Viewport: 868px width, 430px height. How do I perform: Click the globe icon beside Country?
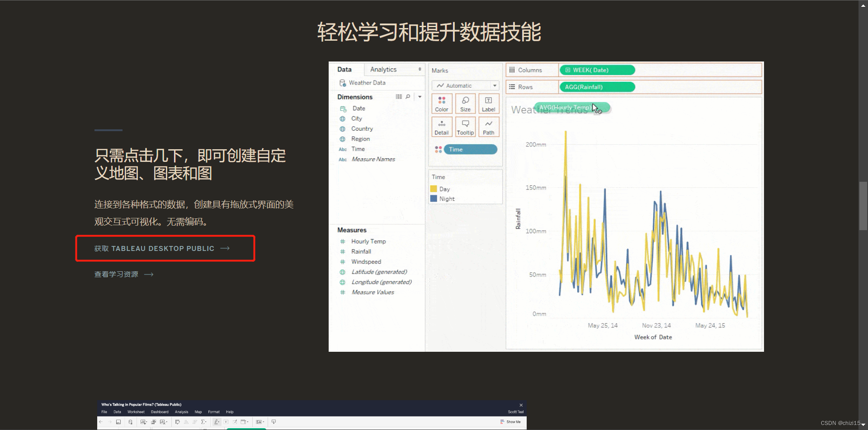click(x=343, y=129)
